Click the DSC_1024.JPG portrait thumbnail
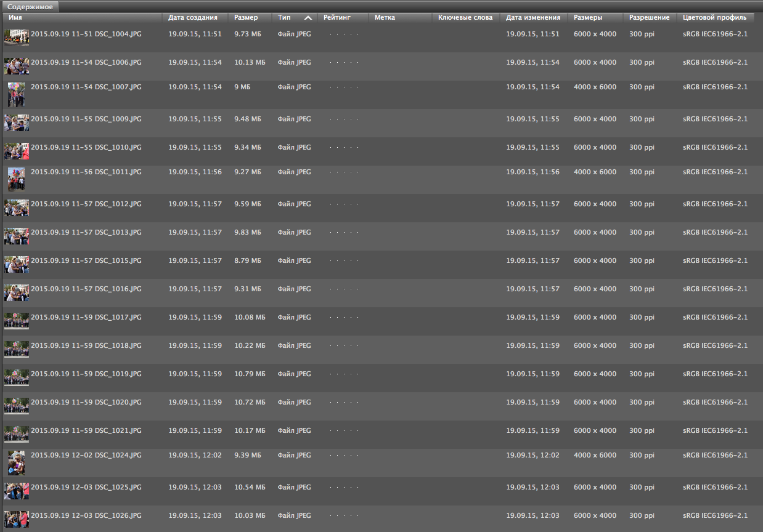This screenshot has height=532, width=763. (17, 462)
